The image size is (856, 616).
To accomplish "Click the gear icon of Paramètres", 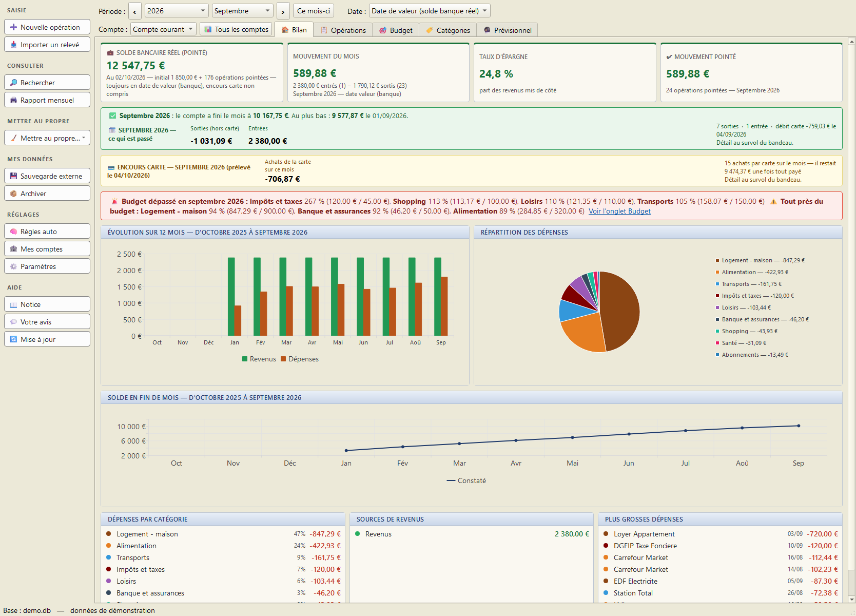I will pos(13,266).
